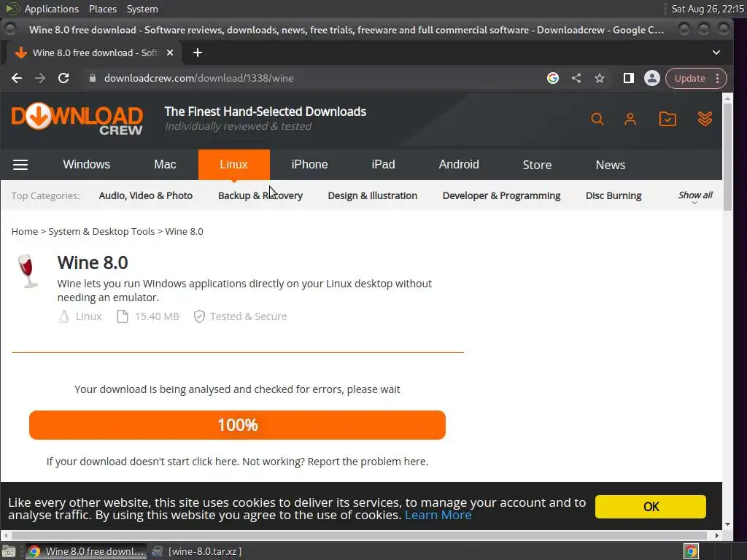Open Audio, Video & Photo category
This screenshot has width=747, height=560.
146,195
